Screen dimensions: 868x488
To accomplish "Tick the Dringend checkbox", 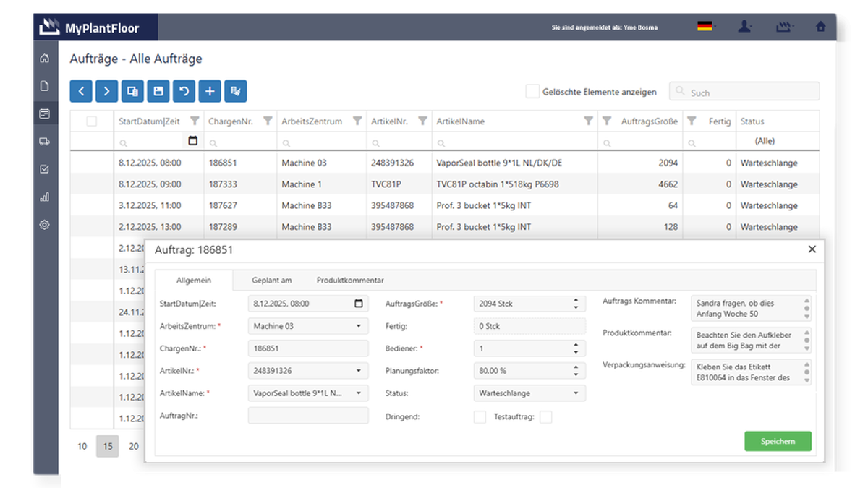I will [x=480, y=417].
